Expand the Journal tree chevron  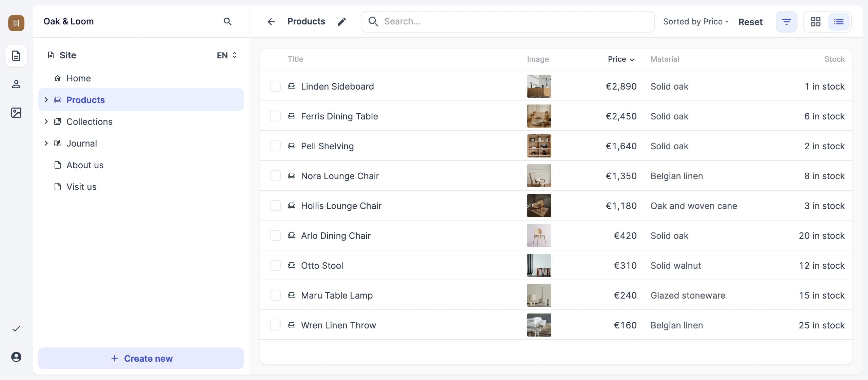click(46, 143)
